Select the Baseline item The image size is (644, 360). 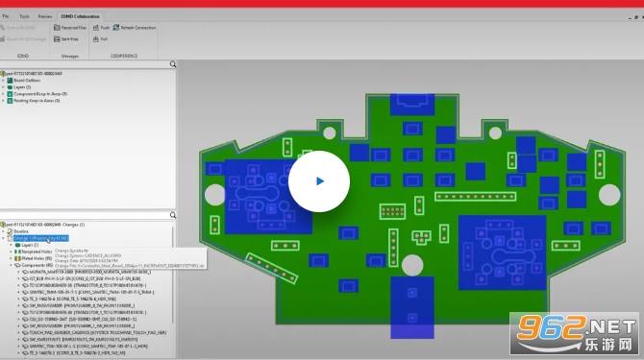tap(17, 231)
